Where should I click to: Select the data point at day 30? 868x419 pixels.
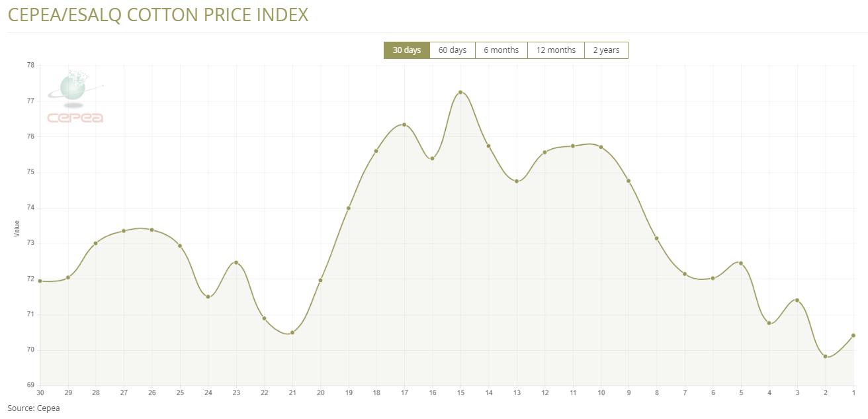(x=40, y=281)
